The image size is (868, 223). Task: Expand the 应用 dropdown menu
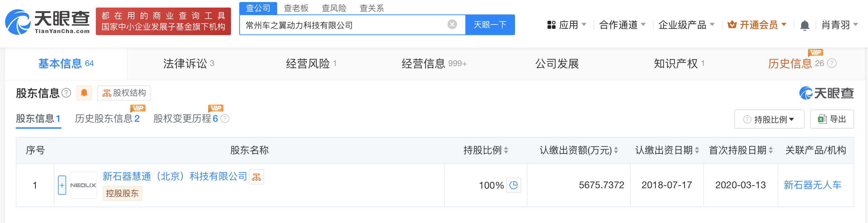point(566,25)
